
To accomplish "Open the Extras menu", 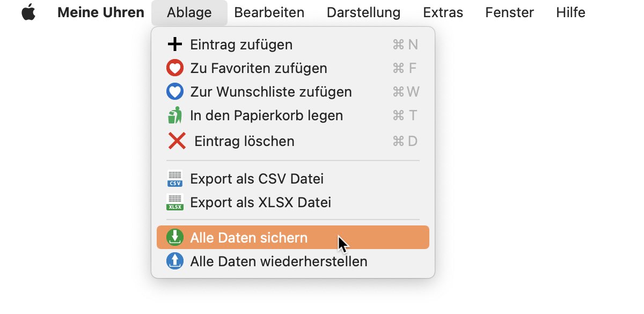I will pyautogui.click(x=443, y=12).
